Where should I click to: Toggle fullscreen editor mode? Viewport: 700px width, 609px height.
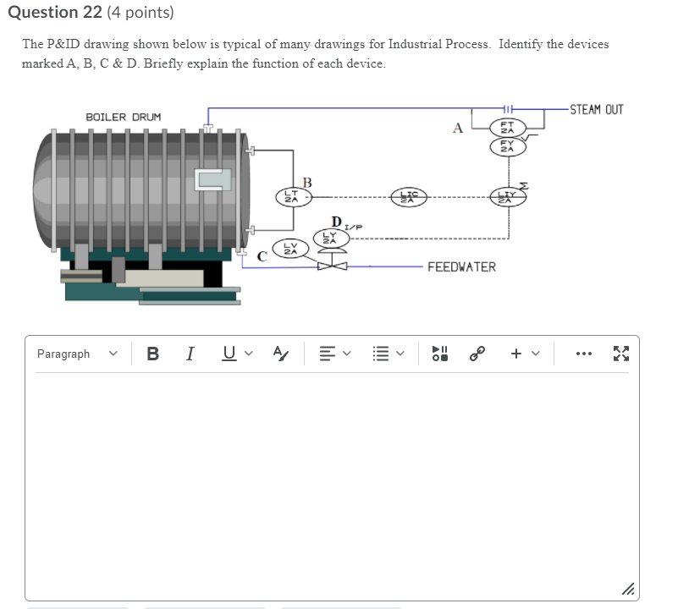(621, 353)
